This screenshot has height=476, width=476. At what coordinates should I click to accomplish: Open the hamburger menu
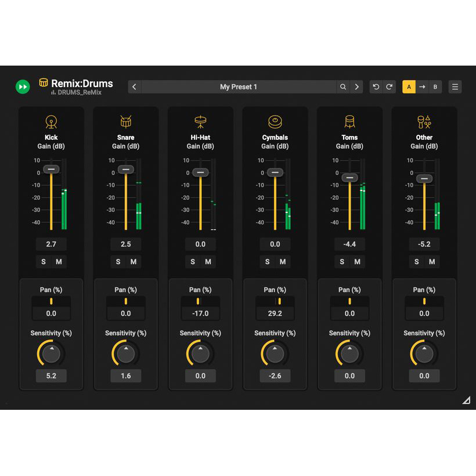point(455,87)
